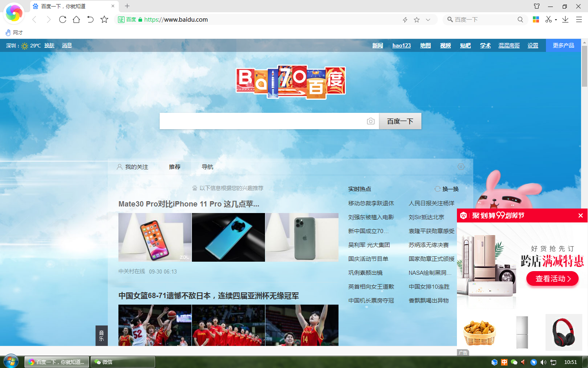The height and width of the screenshot is (368, 588).
Task: Click the feed settings gear icon
Action: (461, 166)
